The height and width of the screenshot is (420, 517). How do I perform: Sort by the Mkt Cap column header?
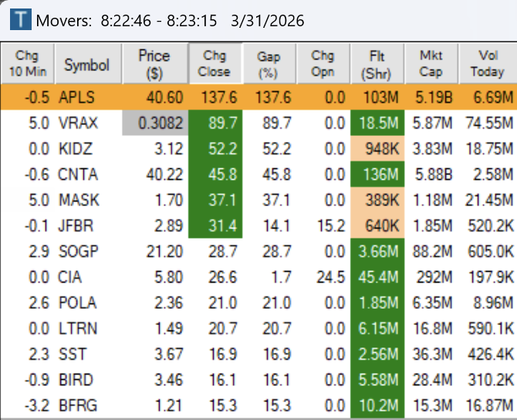click(431, 63)
